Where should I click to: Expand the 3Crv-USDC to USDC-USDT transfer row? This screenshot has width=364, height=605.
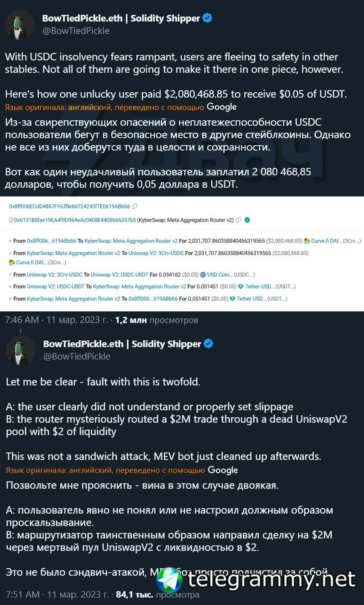[10, 275]
